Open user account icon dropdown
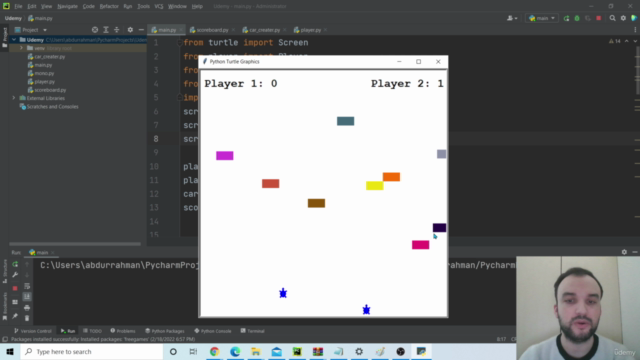This screenshot has width=640, height=360. coord(512,18)
